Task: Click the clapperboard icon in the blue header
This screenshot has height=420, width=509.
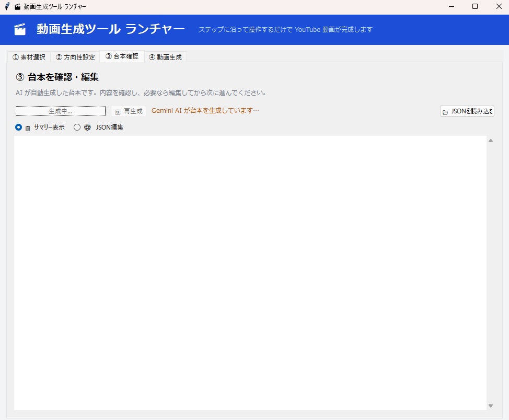Action: 20,29
